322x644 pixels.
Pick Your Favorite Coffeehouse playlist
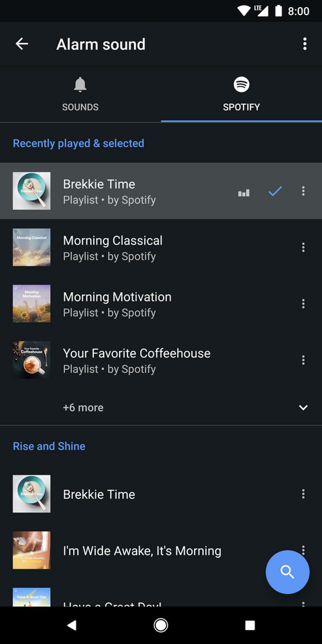[x=137, y=360]
